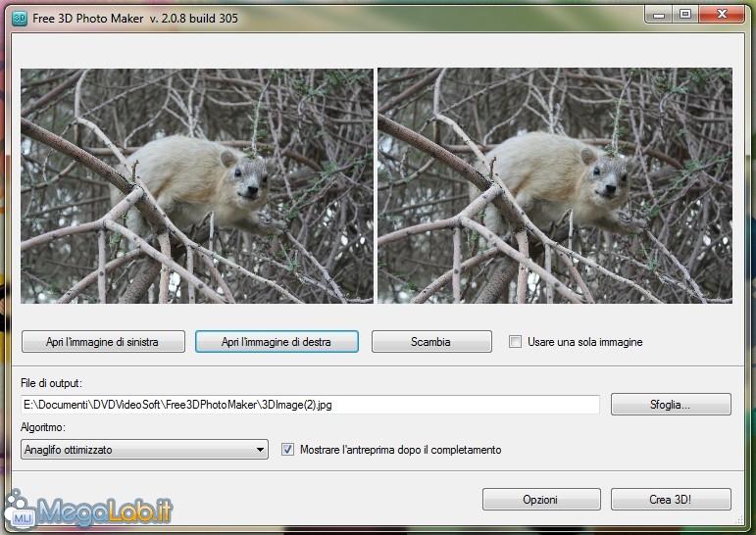
Task: Minimize the Free 3D Photo Maker window
Action: pos(659,15)
